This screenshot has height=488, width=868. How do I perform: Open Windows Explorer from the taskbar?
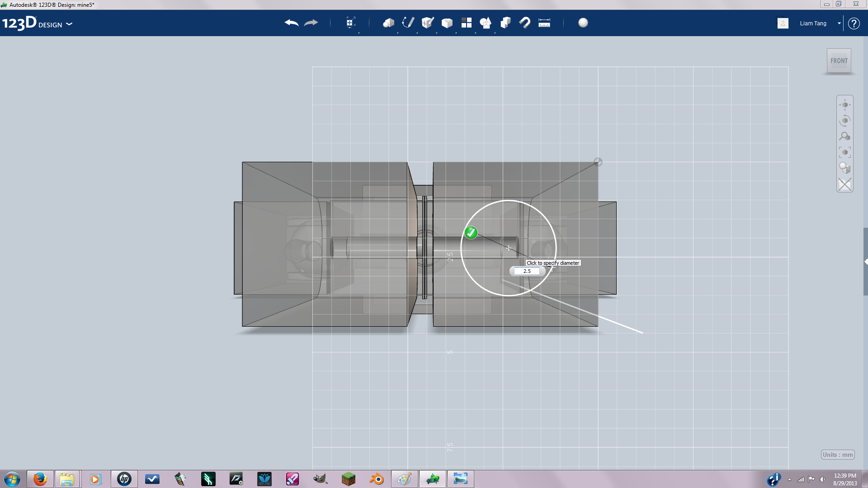tap(67, 479)
